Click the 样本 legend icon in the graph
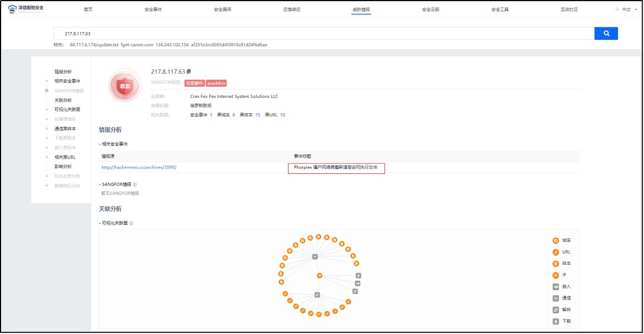The height and width of the screenshot is (334, 644). click(x=555, y=263)
